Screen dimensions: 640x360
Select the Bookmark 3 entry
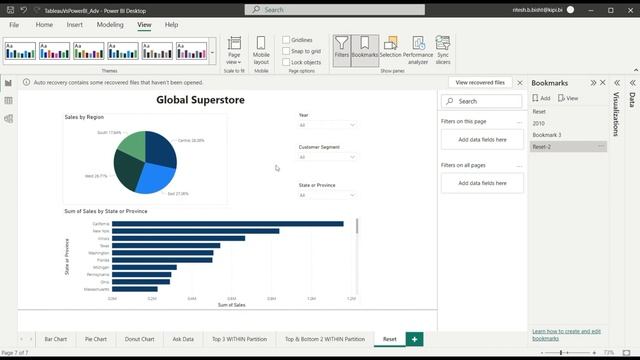[x=568, y=135]
